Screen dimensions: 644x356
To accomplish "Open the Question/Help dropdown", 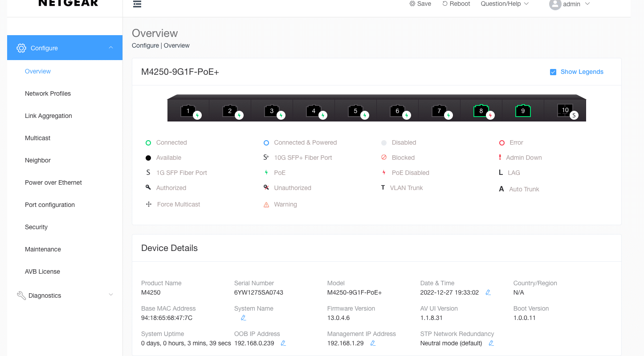I will 505,4.
